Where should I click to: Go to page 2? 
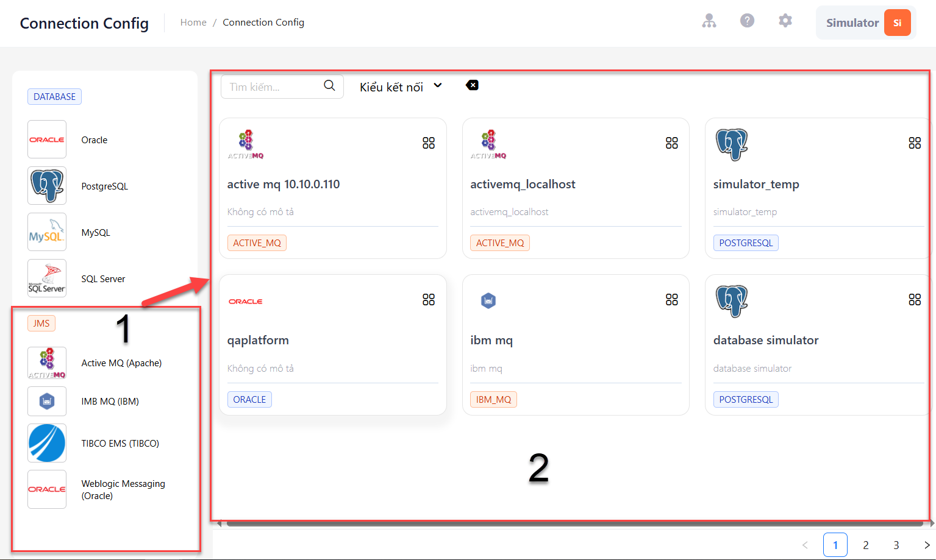coord(865,545)
